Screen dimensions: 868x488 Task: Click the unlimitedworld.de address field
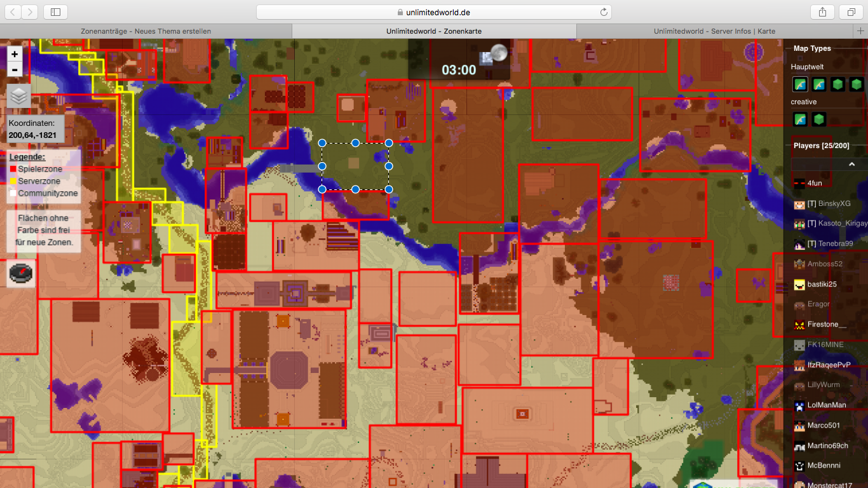coord(433,12)
